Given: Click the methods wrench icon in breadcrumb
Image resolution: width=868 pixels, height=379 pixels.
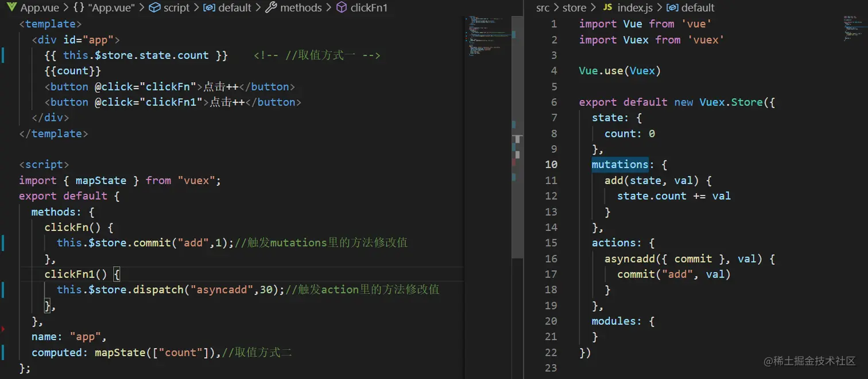Looking at the screenshot, I should coord(271,7).
